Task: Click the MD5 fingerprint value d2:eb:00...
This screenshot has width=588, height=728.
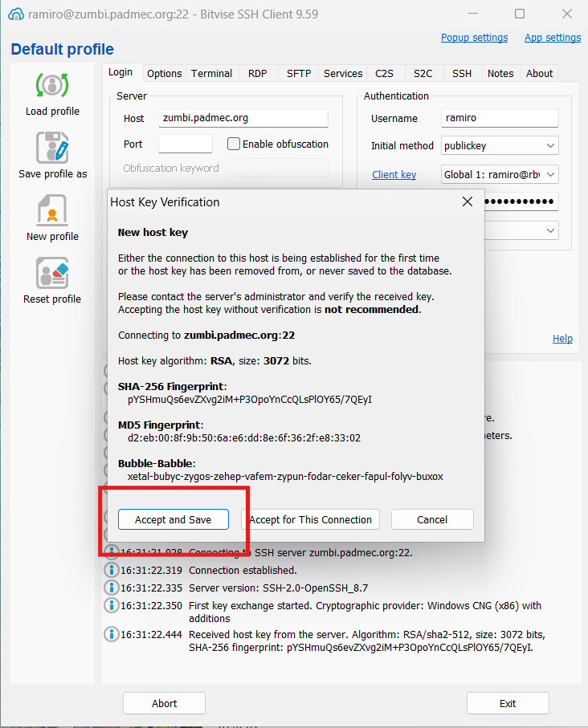Action: pyautogui.click(x=244, y=437)
